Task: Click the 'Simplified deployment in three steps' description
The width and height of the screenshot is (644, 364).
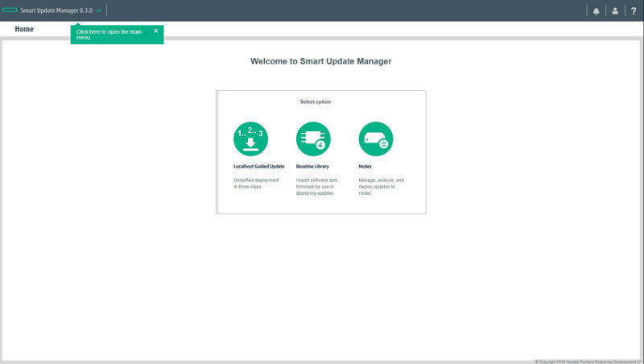Action: 256,184
